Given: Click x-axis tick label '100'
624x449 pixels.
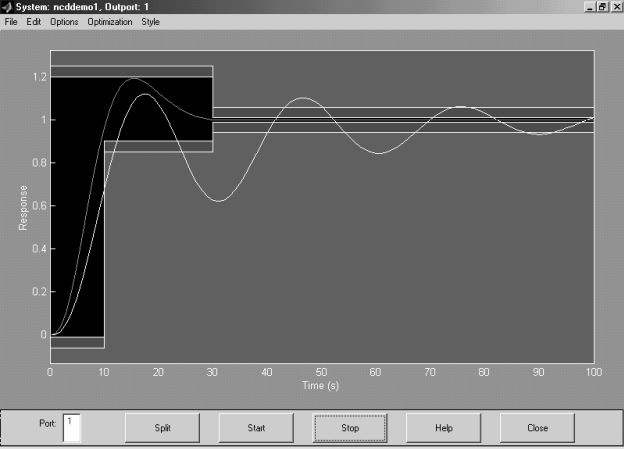Looking at the screenshot, I should 594,372.
